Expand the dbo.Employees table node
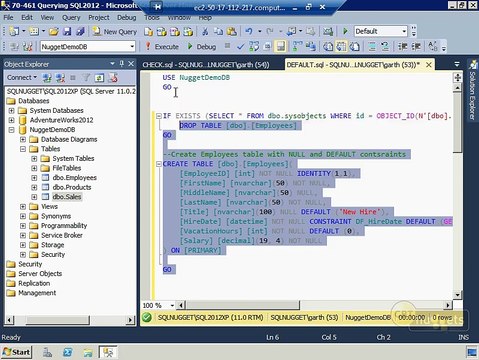The image size is (479, 360). tap(34, 178)
